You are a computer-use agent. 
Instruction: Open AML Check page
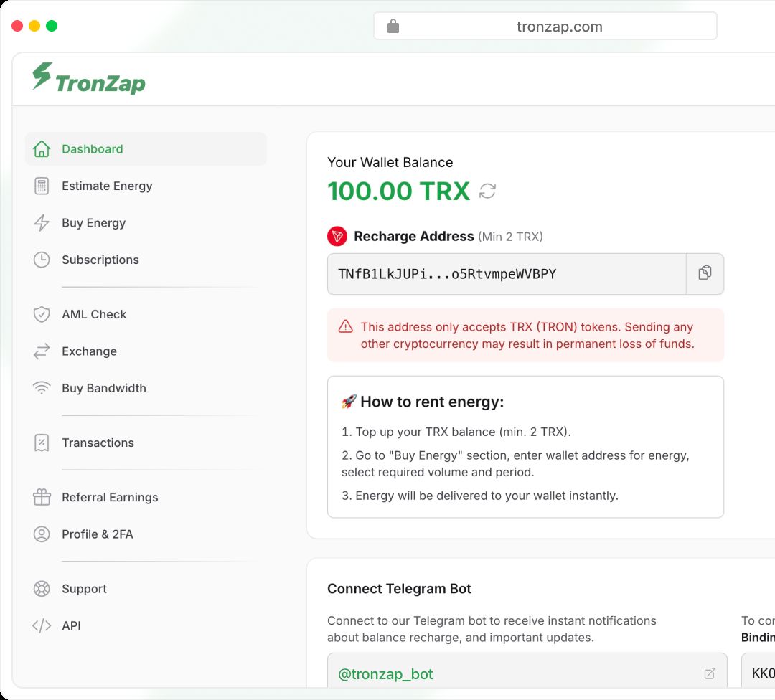click(x=146, y=314)
